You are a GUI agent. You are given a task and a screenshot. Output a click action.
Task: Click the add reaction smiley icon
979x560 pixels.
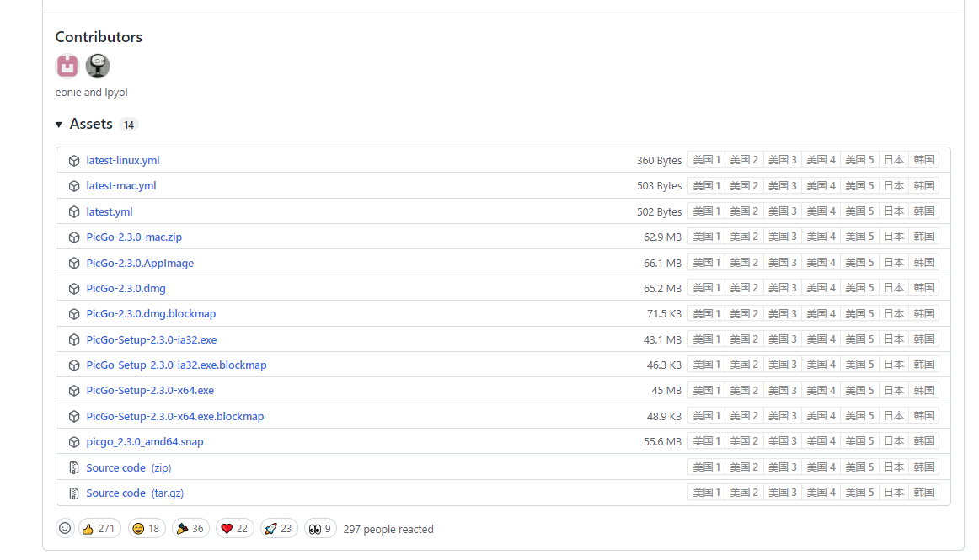65,528
